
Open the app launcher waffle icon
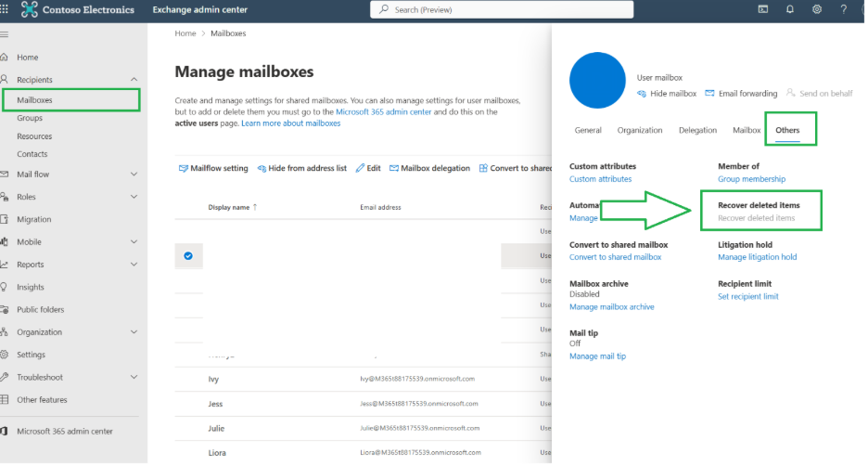click(x=5, y=9)
